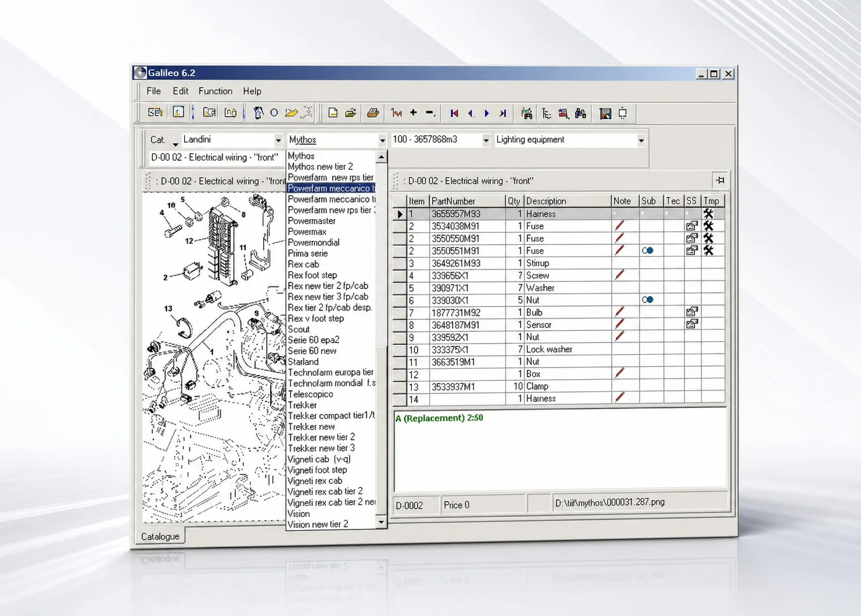The width and height of the screenshot is (861, 616).
Task: Go to previous record blue arrow
Action: coord(471,113)
